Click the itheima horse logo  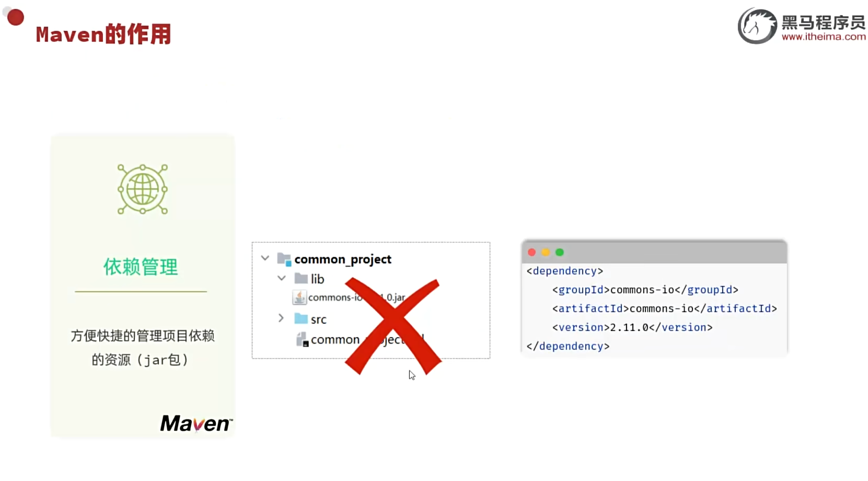pyautogui.click(x=757, y=26)
